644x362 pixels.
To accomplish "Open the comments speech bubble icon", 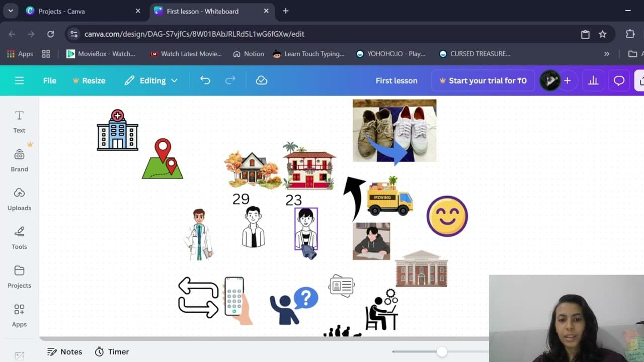I will point(619,80).
